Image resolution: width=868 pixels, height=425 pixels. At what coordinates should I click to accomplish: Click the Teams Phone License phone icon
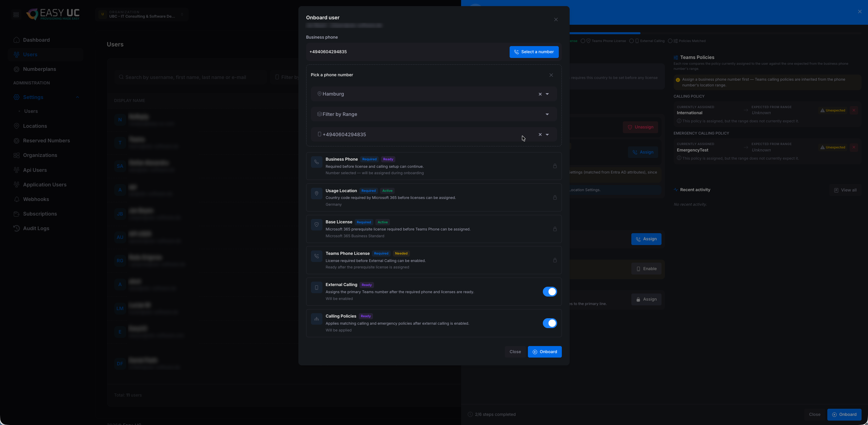coord(316,256)
